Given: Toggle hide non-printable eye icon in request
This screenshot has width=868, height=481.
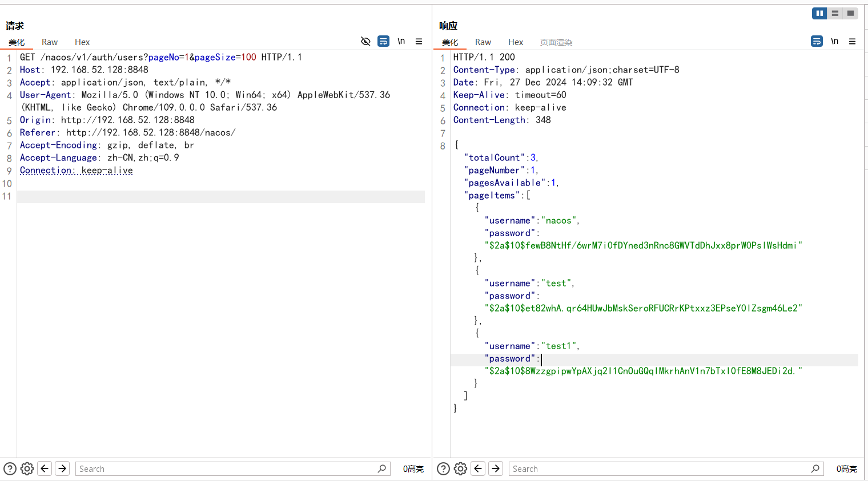Looking at the screenshot, I should (365, 41).
